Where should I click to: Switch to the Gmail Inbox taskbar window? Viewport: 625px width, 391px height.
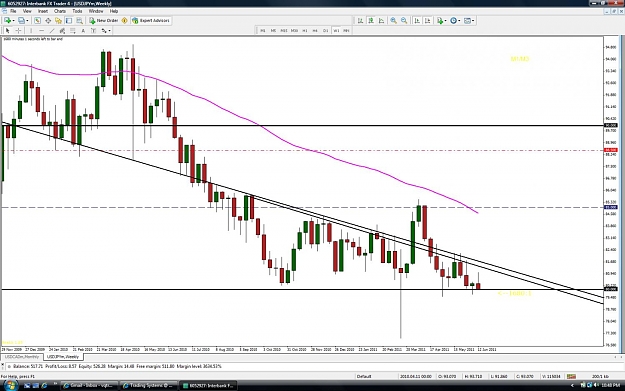coord(90,385)
